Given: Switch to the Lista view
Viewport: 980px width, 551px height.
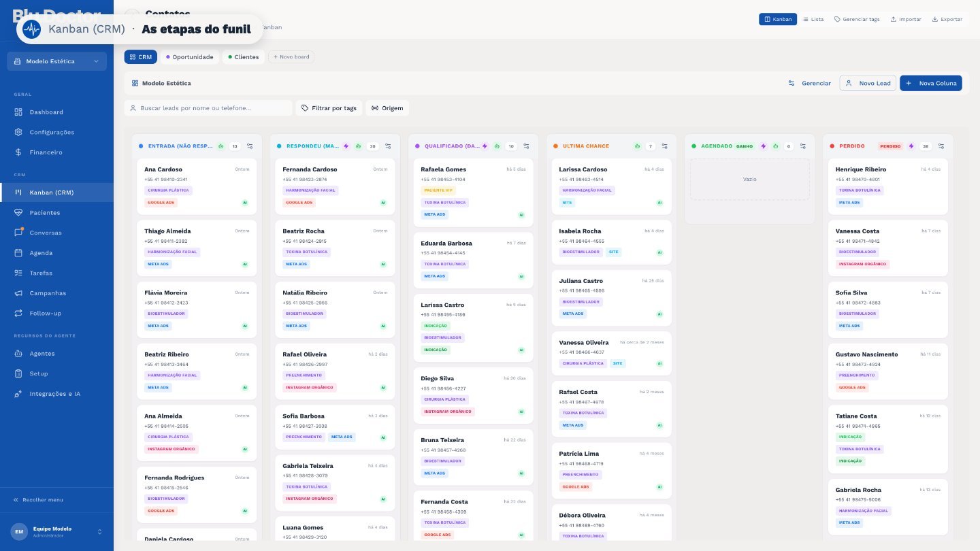Looking at the screenshot, I should pos(813,19).
